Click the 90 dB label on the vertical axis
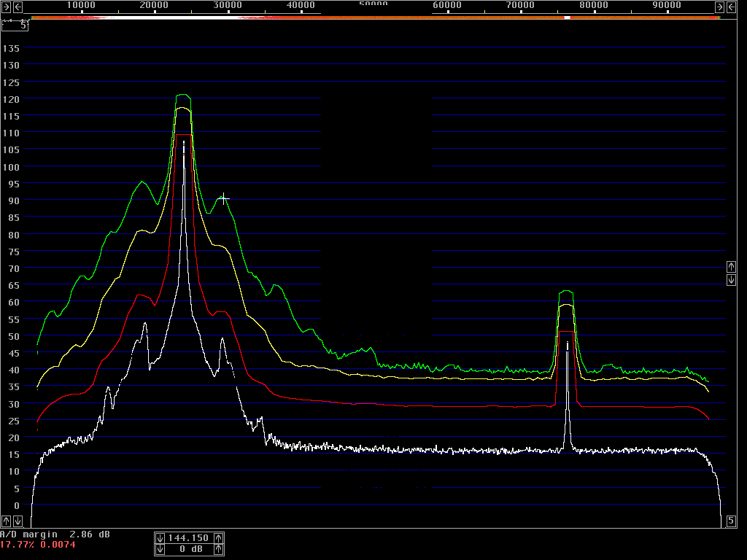This screenshot has height=560, width=747. click(x=14, y=201)
